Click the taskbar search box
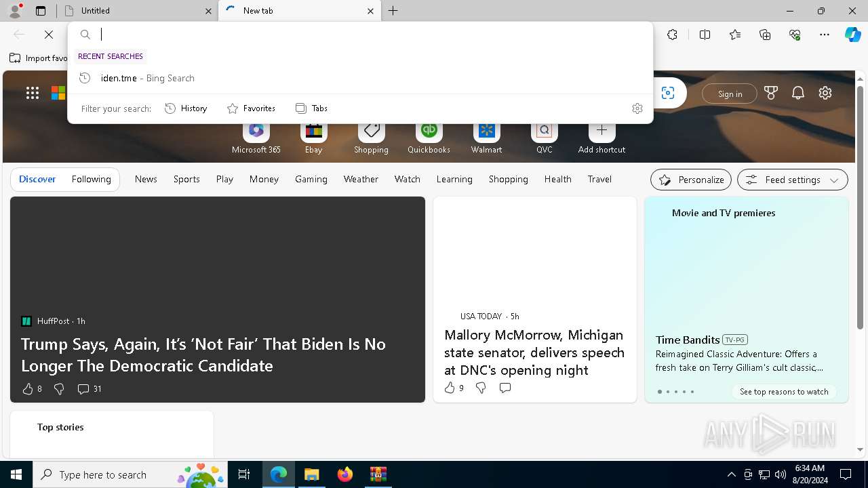This screenshot has height=488, width=868. [x=131, y=474]
